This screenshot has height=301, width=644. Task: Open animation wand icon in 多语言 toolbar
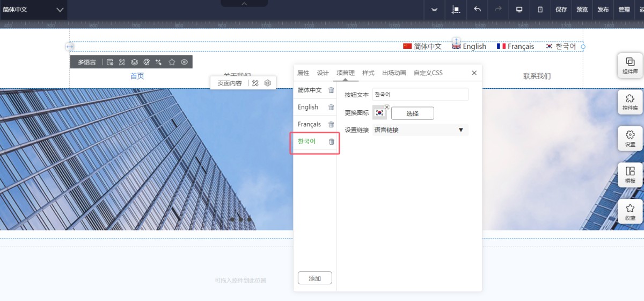pos(159,62)
